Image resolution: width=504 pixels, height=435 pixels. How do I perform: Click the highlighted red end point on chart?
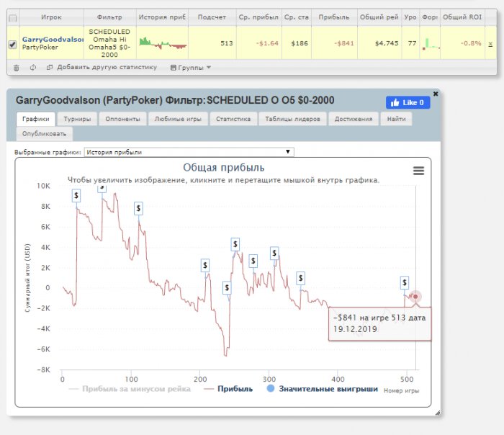point(415,297)
